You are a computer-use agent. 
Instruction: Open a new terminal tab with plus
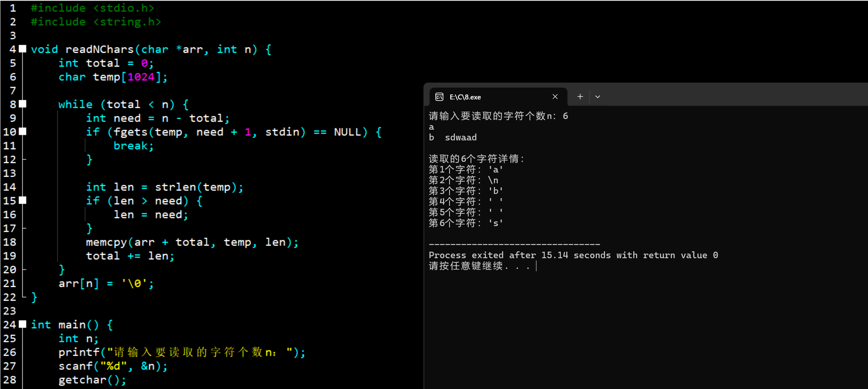pos(580,97)
